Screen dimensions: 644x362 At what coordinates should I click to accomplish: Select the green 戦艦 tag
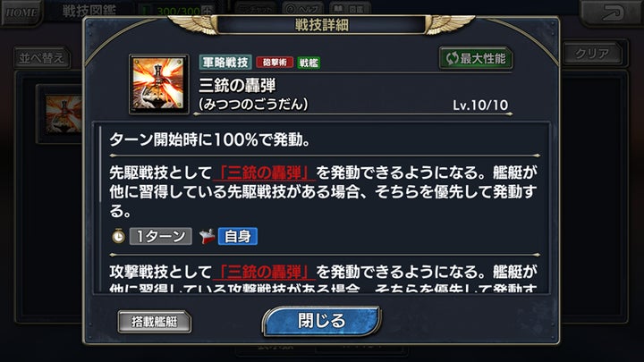tap(309, 63)
